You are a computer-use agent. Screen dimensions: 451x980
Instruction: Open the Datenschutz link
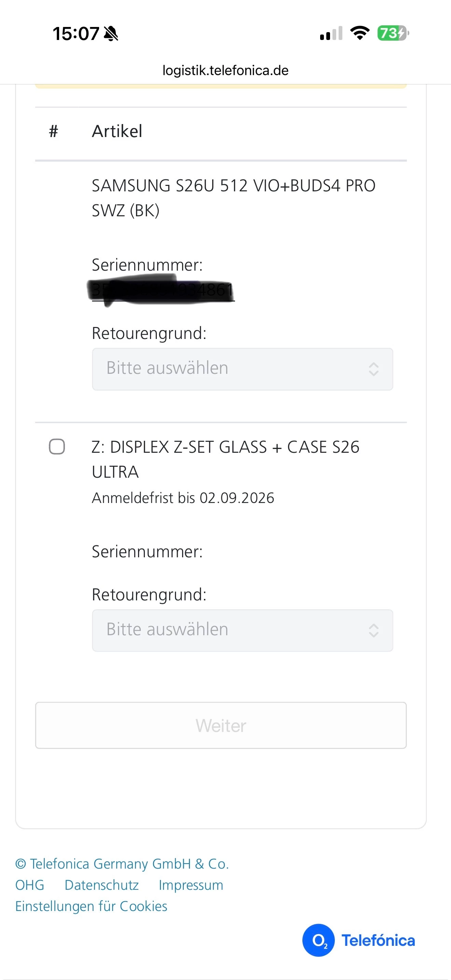pyautogui.click(x=101, y=885)
